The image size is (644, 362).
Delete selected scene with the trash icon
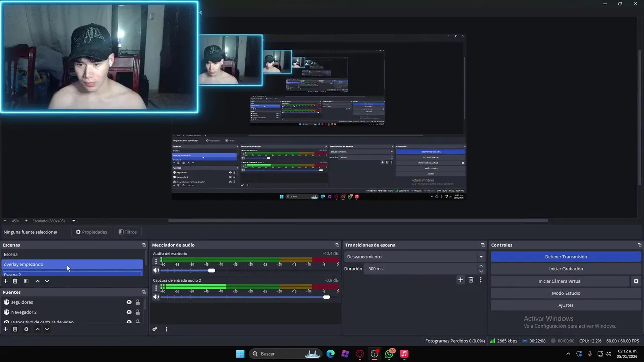coord(15,281)
